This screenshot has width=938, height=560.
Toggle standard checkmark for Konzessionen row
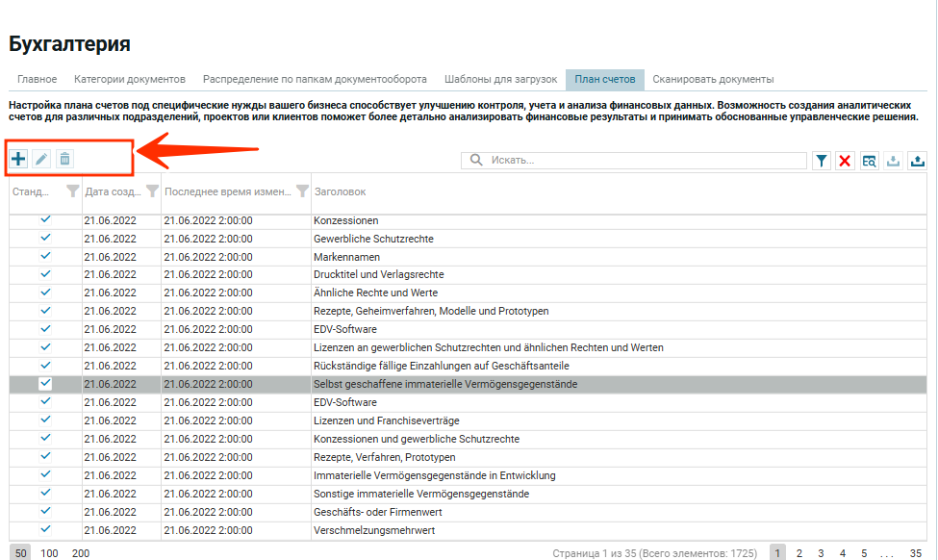click(45, 220)
